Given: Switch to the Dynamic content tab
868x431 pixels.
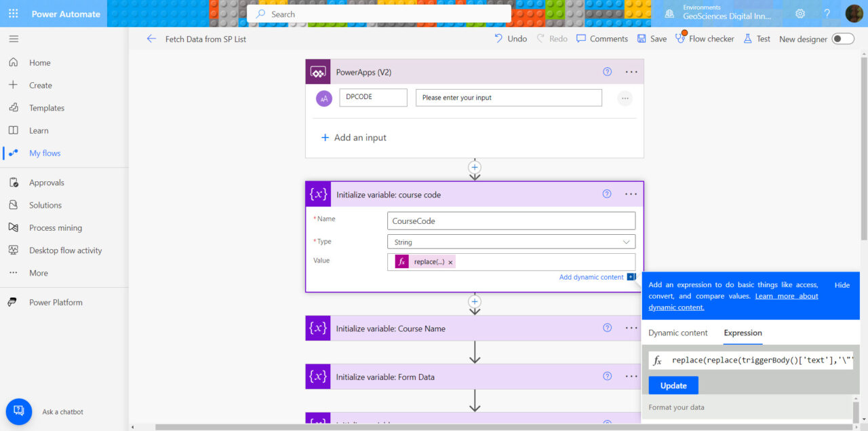Looking at the screenshot, I should click(677, 333).
